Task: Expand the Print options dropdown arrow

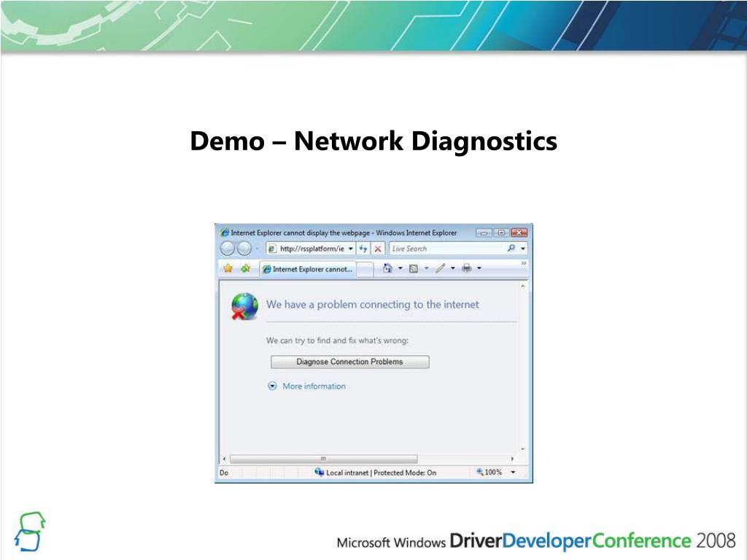Action: 479,268
